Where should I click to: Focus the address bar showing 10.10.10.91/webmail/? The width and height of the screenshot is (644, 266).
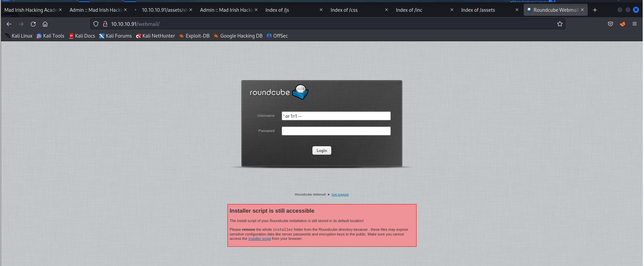(329, 24)
